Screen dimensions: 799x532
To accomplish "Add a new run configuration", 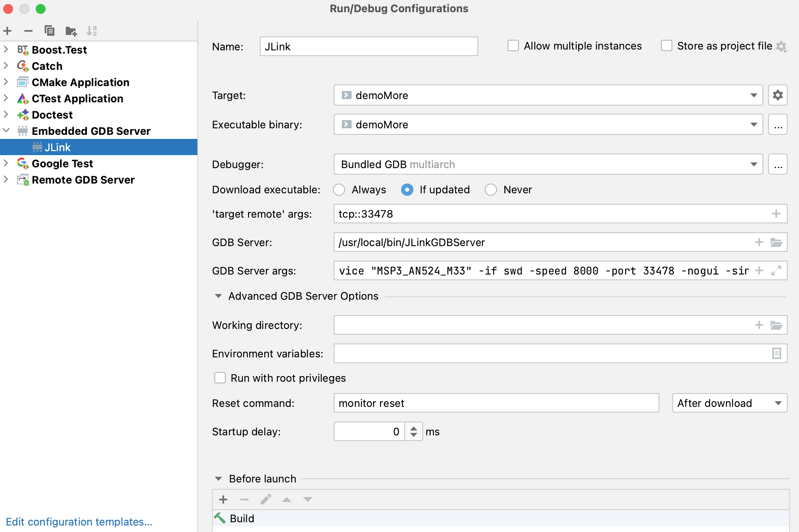I will [7, 30].
